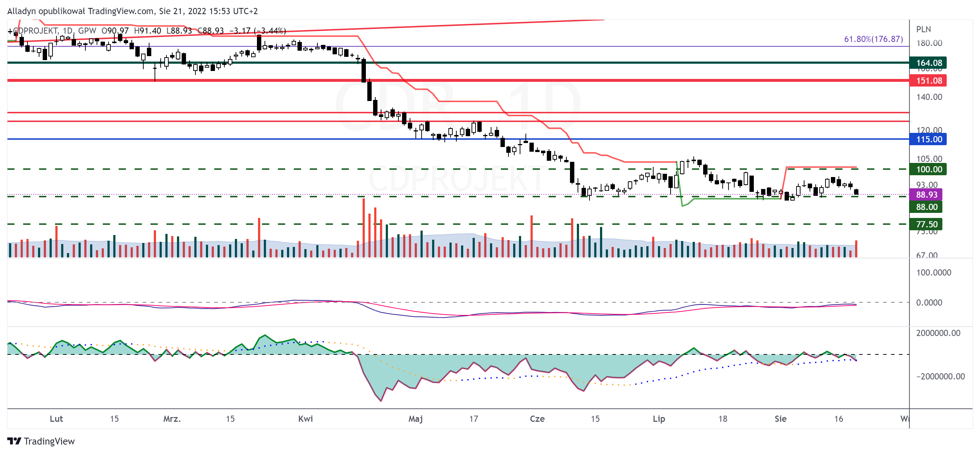Click the green 100.00 level label
This screenshot has width=980, height=454.
click(928, 169)
